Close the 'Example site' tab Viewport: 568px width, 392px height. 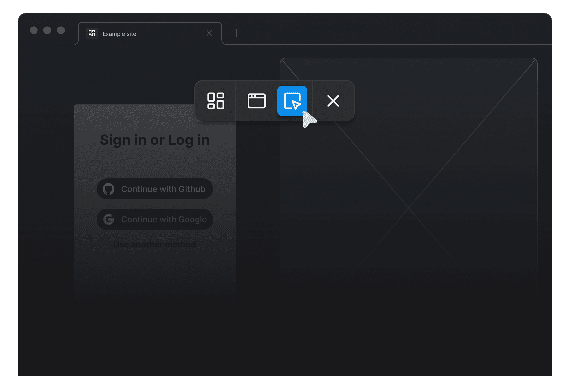(209, 33)
